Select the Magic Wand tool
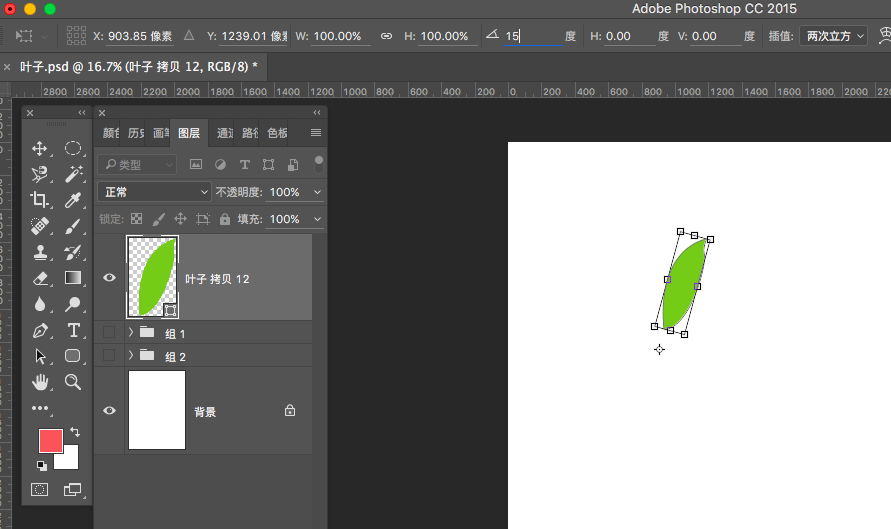891x529 pixels. point(73,174)
